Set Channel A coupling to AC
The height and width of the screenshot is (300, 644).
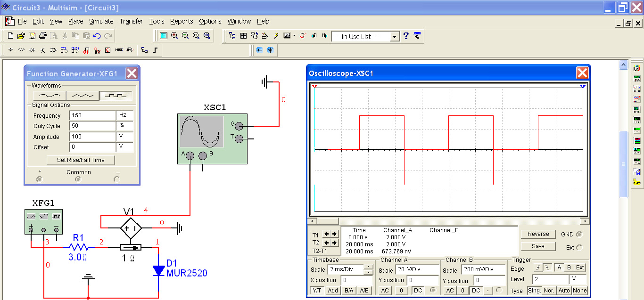click(x=385, y=291)
